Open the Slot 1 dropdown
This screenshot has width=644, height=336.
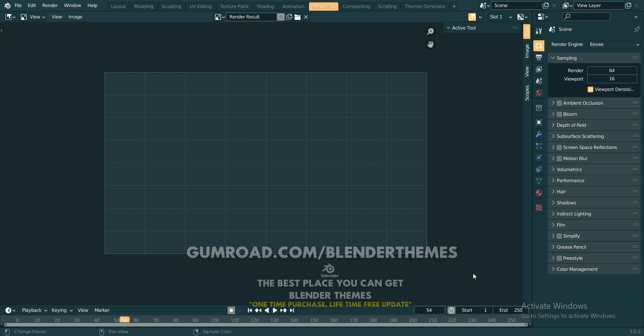click(x=501, y=17)
